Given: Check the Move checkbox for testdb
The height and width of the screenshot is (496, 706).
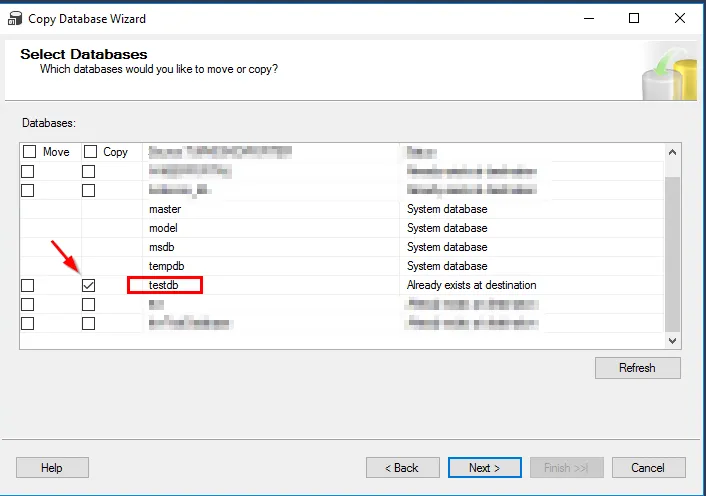Looking at the screenshot, I should (28, 286).
